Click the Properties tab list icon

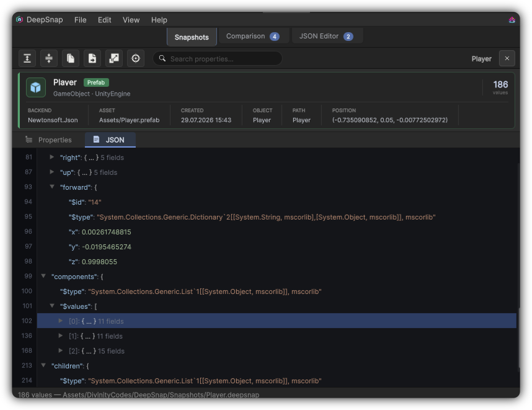[29, 140]
